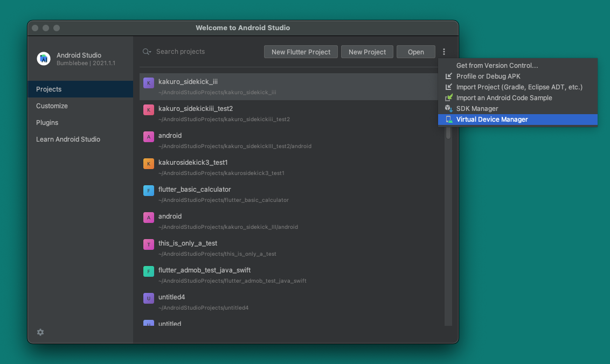Image resolution: width=610 pixels, height=364 pixels.
Task: Launch Virtual Device Manager
Action: point(518,120)
